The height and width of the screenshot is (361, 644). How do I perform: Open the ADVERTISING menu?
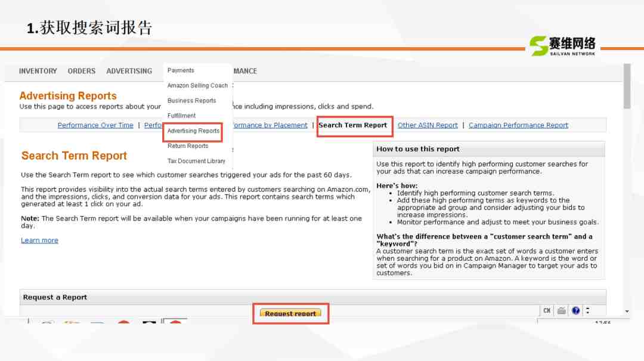click(129, 71)
